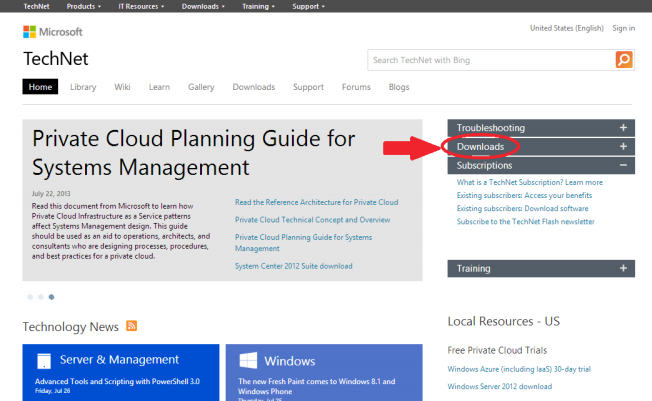Open the Technology News RSS feed icon

[x=132, y=327]
